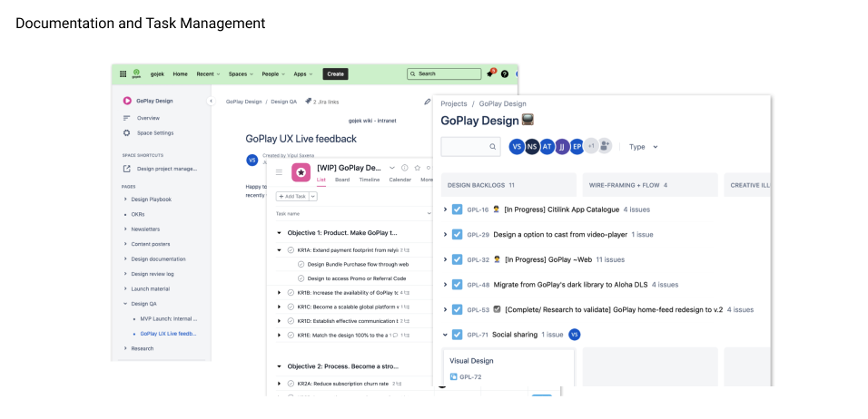
Task: Open the help question-mark icon
Action: tap(504, 73)
